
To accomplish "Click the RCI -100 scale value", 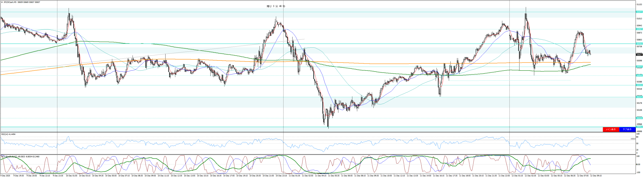I will (638, 172).
